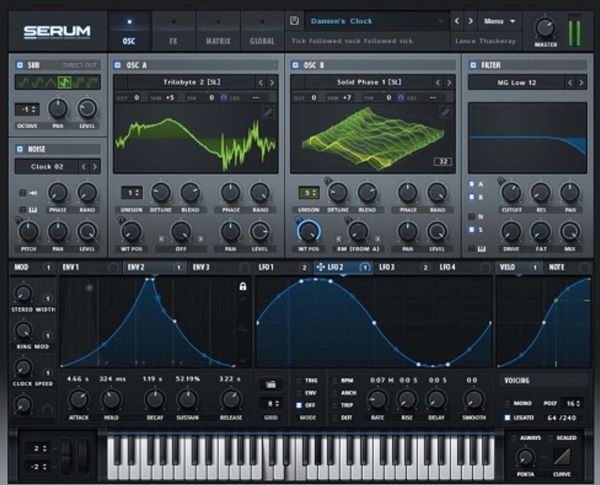Open OSC B wavetable editor pencil
Image resolution: width=600 pixels, height=485 pixels.
pos(445,112)
